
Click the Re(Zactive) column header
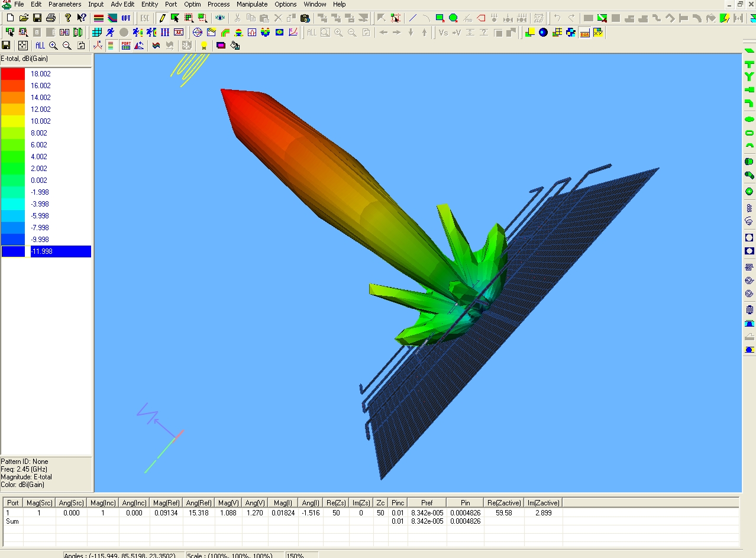[x=504, y=503]
